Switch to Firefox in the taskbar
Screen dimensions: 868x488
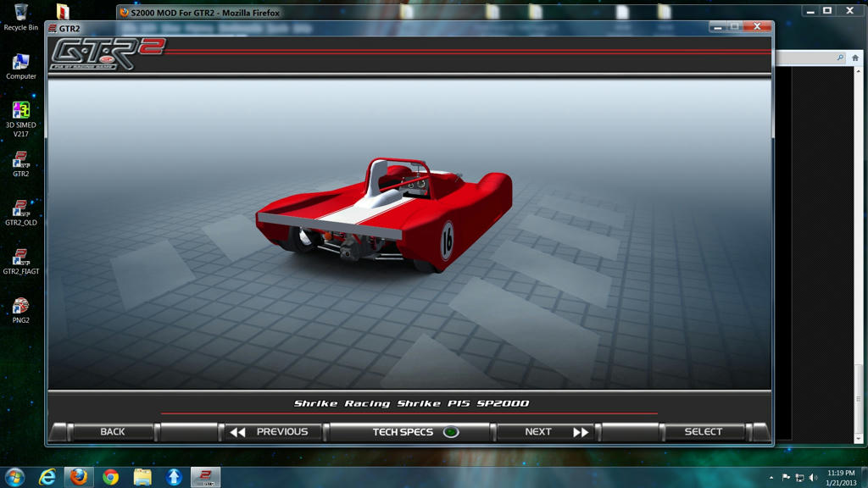[79, 477]
